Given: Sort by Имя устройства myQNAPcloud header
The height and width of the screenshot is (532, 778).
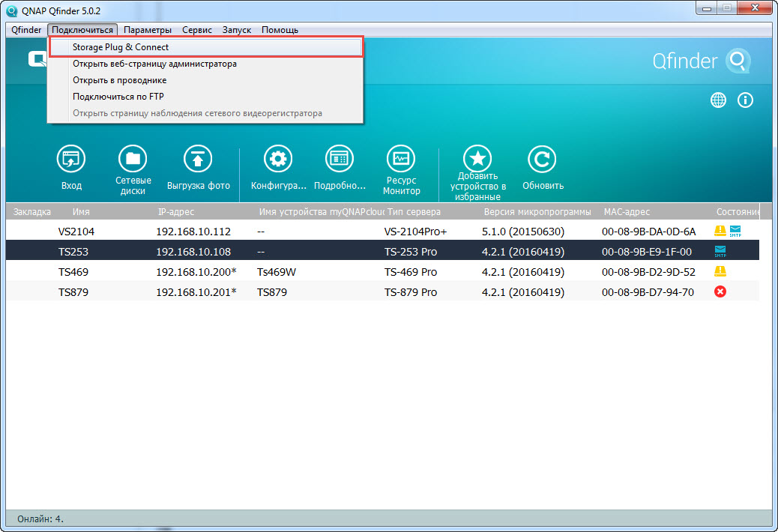Looking at the screenshot, I should pyautogui.click(x=322, y=212).
